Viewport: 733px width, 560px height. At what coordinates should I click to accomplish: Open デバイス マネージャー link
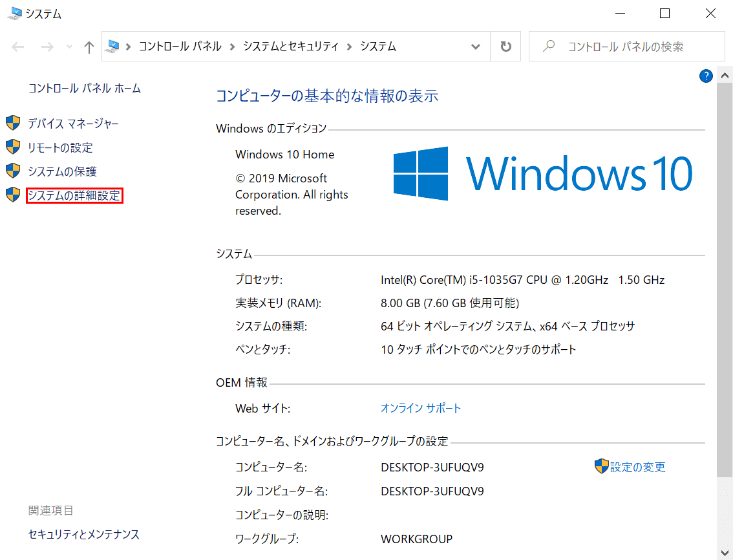tap(74, 124)
